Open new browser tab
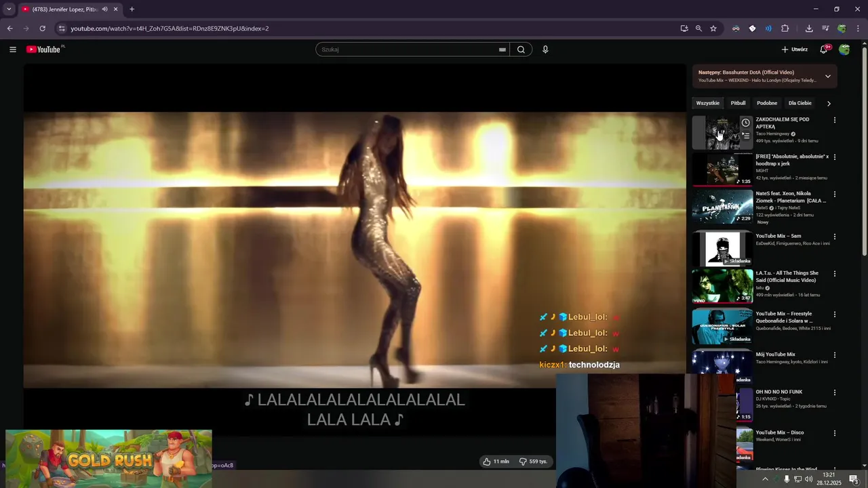Image resolution: width=868 pixels, height=488 pixels. click(x=132, y=9)
